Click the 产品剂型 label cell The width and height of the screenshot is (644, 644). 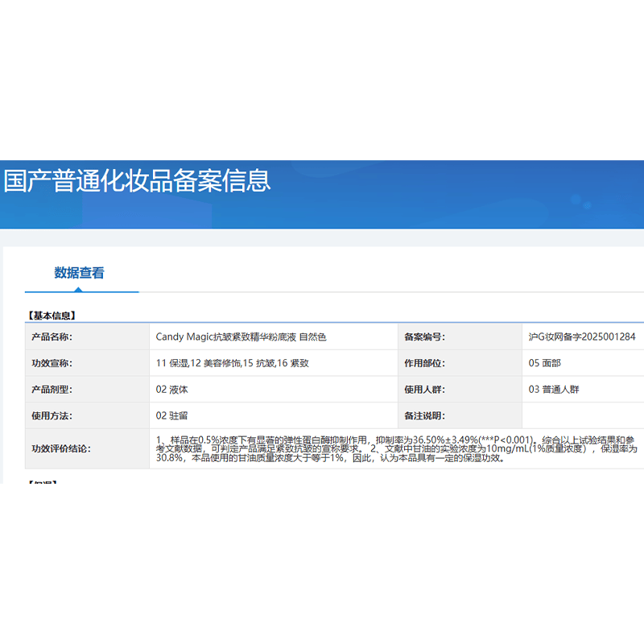pos(87,390)
